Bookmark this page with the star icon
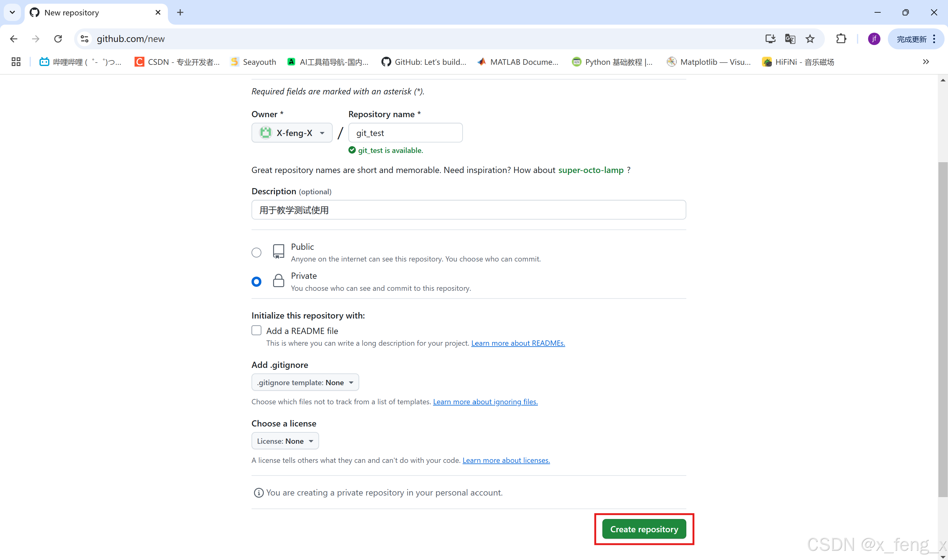Viewport: 948px width, 560px height. tap(810, 39)
